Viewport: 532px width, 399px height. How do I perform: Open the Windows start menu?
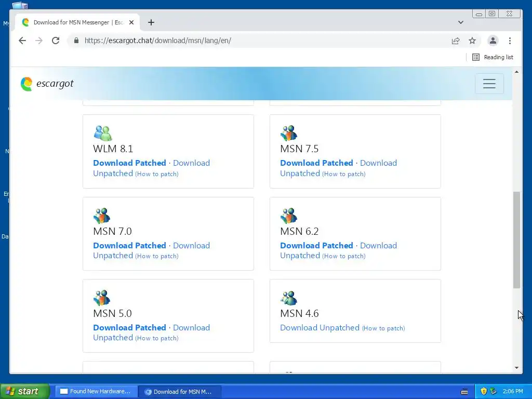[x=25, y=392]
